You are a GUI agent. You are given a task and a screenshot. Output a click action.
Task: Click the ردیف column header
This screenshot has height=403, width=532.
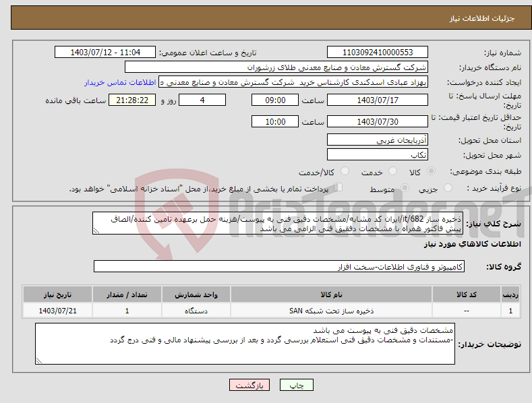pos(510,294)
